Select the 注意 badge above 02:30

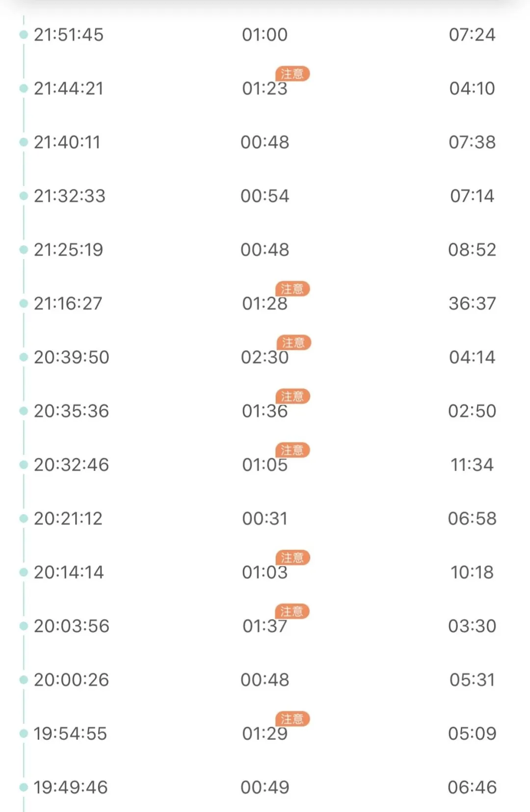pos(293,342)
